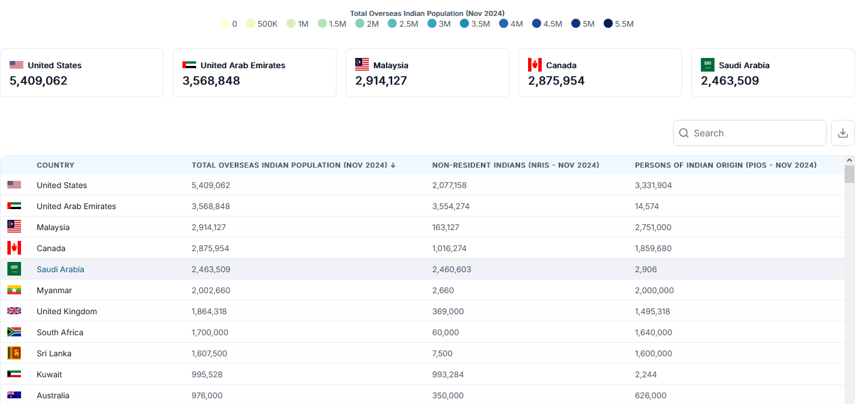Sort by Persons of Indian Origin header
The width and height of the screenshot is (868, 404).
click(x=726, y=165)
